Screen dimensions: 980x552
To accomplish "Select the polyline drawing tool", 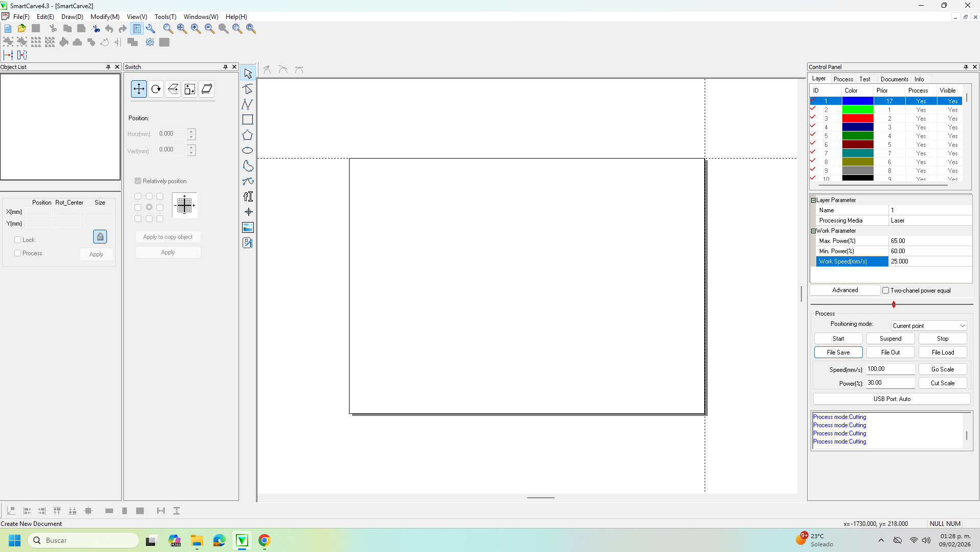I will coord(248,104).
